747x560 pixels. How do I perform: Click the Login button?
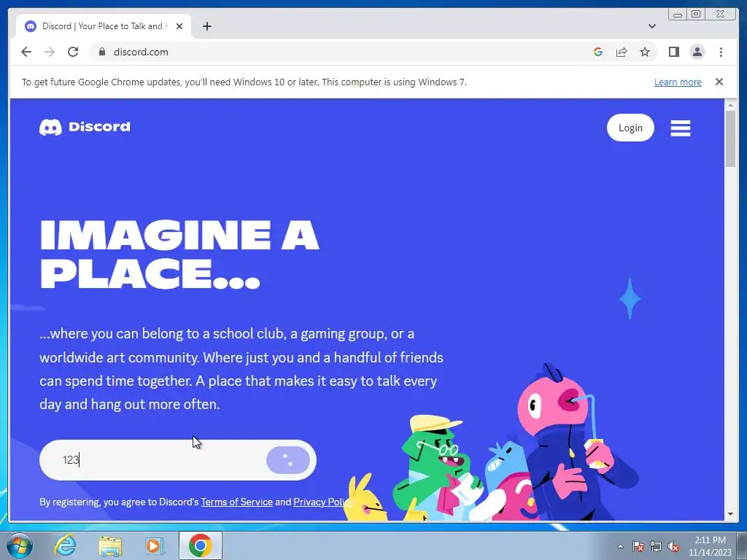pyautogui.click(x=630, y=128)
